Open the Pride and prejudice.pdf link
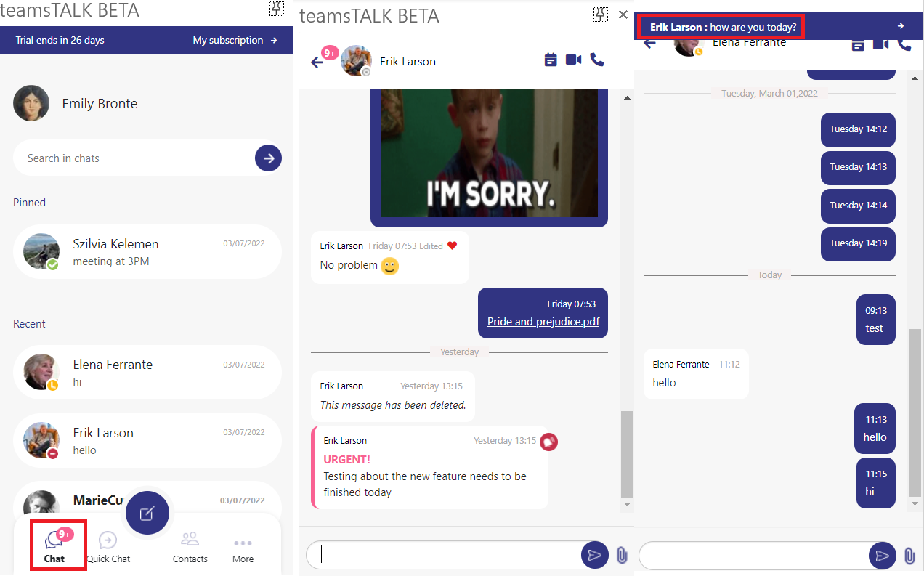Viewport: 924px width, 576px height. pos(543,322)
